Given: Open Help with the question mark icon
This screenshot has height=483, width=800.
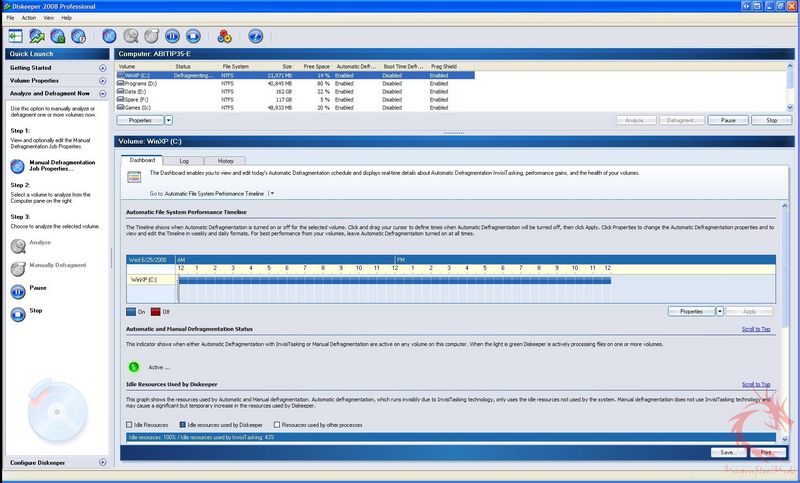Looking at the screenshot, I should (255, 36).
